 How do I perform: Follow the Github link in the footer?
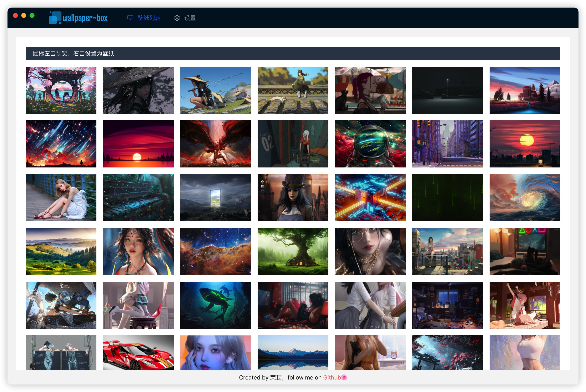point(332,377)
